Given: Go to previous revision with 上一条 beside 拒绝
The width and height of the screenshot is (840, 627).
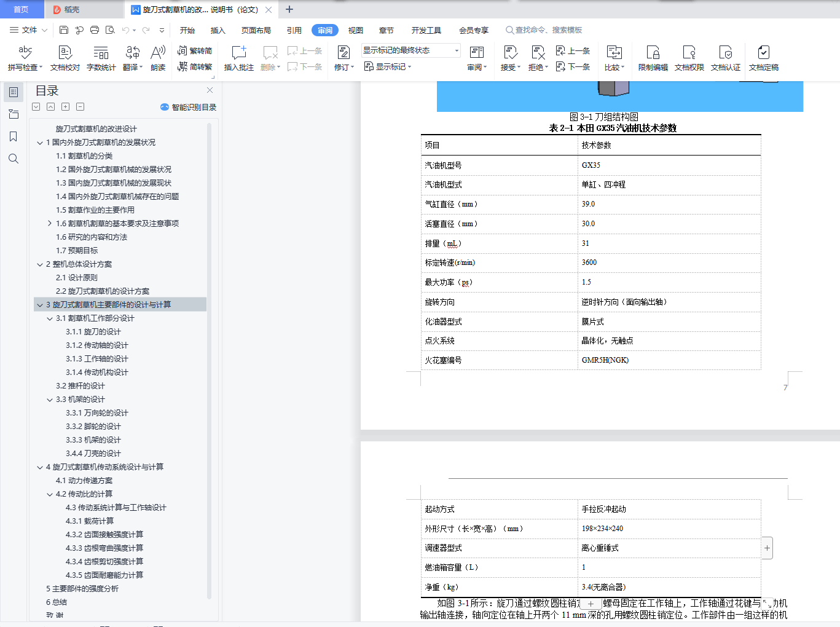Looking at the screenshot, I should point(573,51).
